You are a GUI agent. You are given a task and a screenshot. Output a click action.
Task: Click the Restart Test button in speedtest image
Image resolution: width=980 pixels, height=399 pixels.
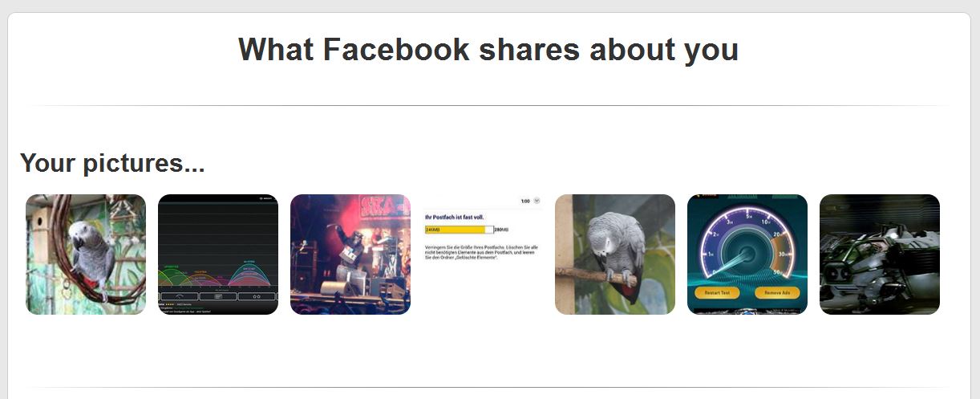tap(717, 293)
